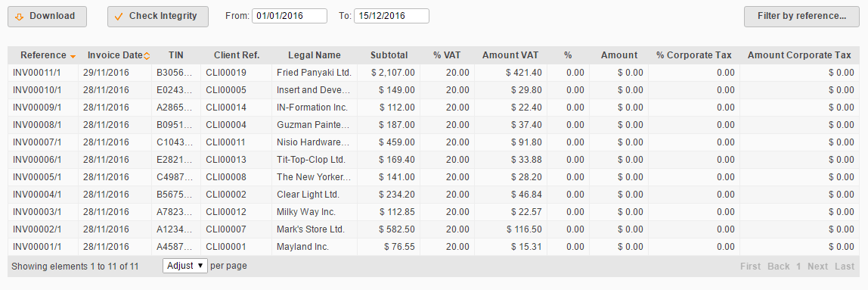Click the Next pagination link
The height and width of the screenshot is (290, 868).
[817, 267]
